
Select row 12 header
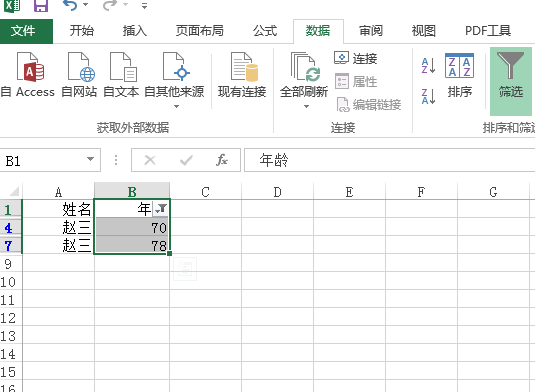(x=11, y=317)
